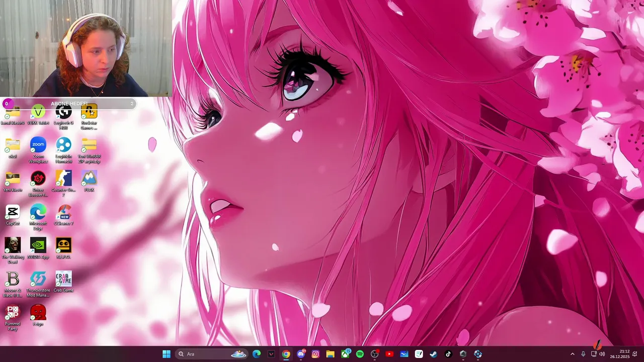Screen dimensions: 644x362
Task: Open the okul folder on desktop
Action: [13, 148]
